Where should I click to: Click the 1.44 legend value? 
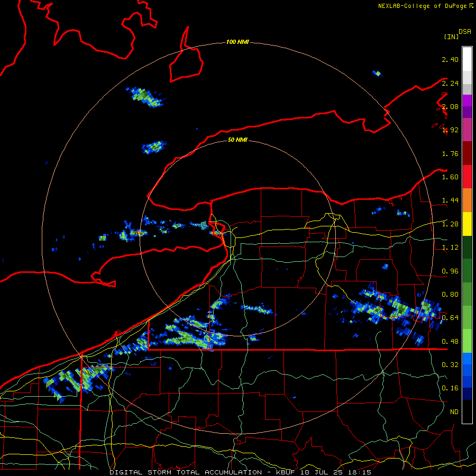pos(450,200)
